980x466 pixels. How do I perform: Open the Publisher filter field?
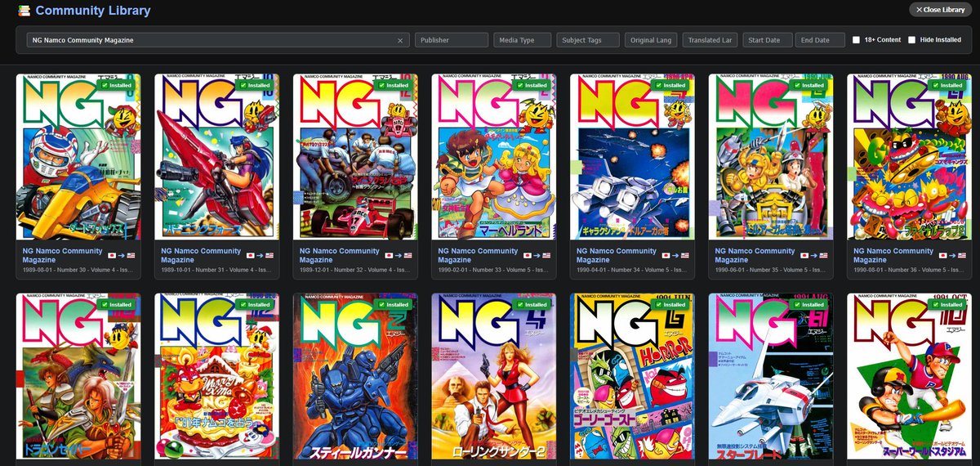coord(452,39)
